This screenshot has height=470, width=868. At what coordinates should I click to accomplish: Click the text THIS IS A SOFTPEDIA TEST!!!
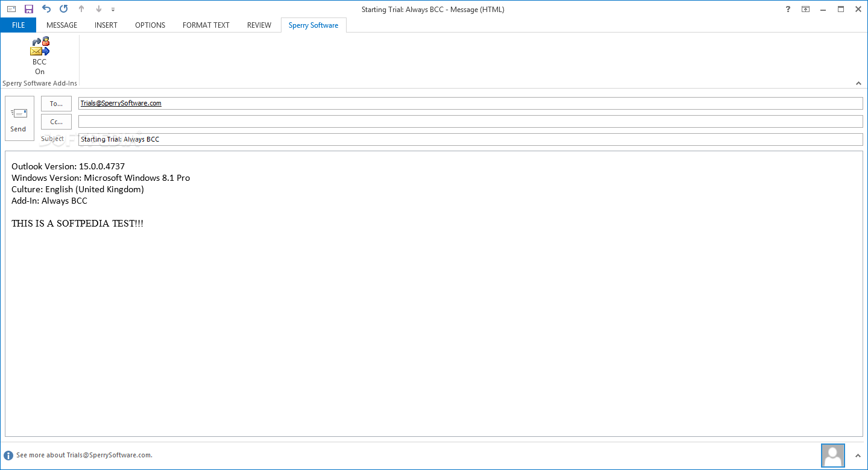tap(78, 224)
